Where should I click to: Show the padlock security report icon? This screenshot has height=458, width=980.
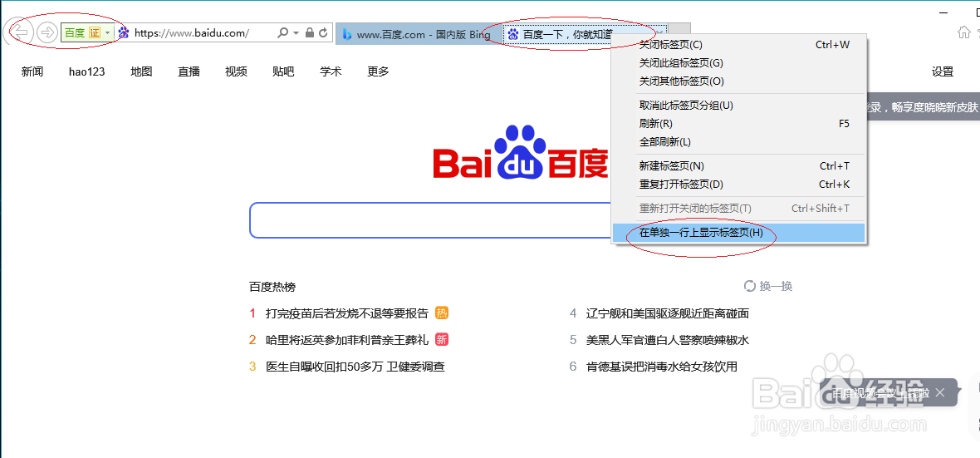tap(310, 33)
